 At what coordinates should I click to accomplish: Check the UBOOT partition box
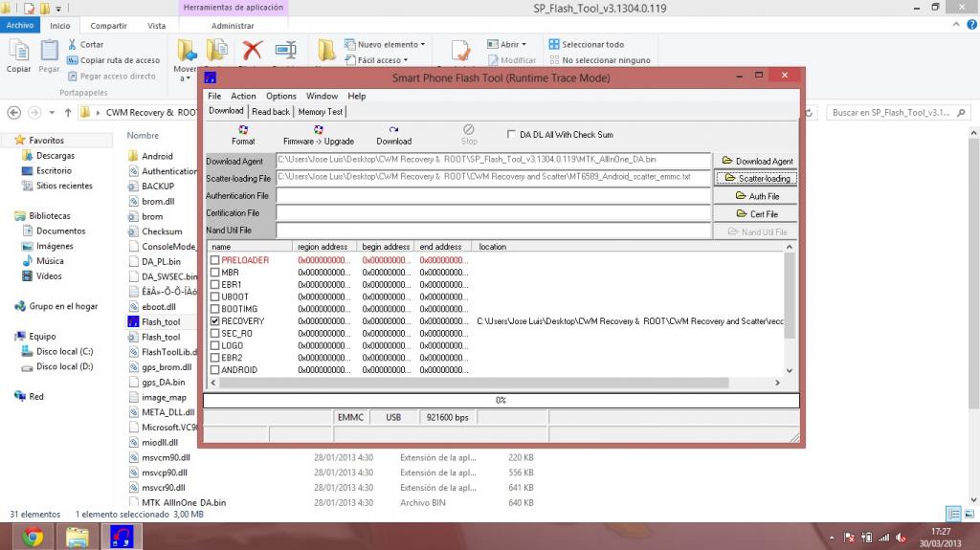click(215, 297)
